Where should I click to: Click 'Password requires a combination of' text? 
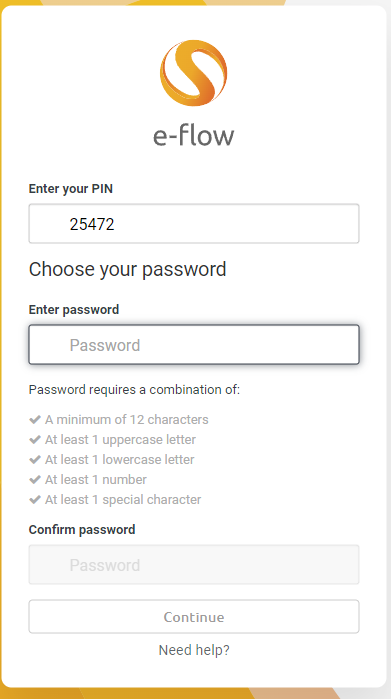pyautogui.click(x=134, y=390)
